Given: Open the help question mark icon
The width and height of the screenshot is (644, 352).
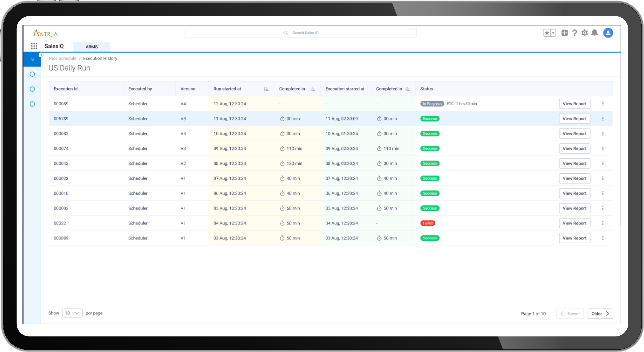Looking at the screenshot, I should click(575, 33).
